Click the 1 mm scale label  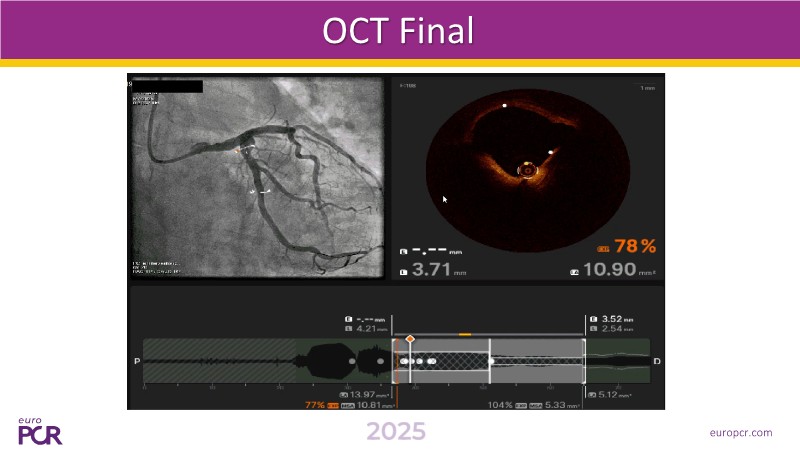[x=647, y=88]
